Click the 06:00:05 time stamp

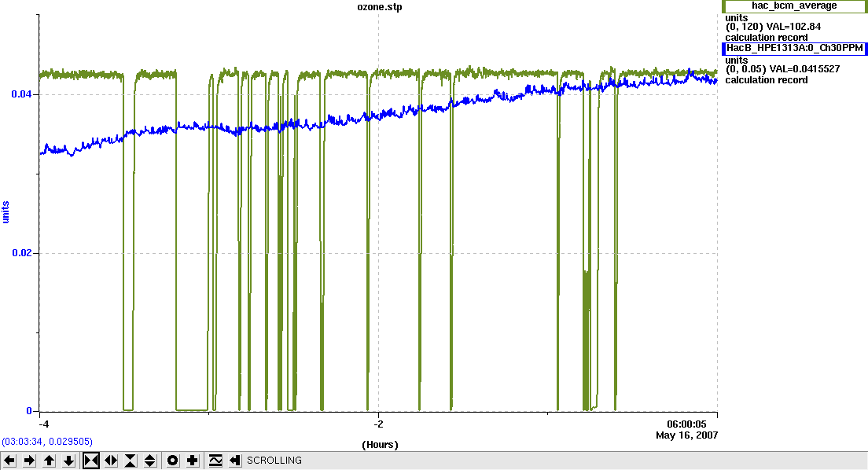tap(686, 424)
